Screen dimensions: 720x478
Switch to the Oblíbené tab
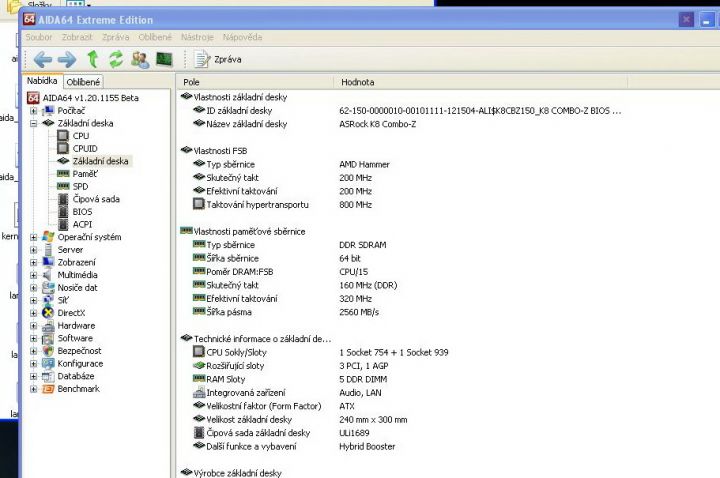pos(83,82)
